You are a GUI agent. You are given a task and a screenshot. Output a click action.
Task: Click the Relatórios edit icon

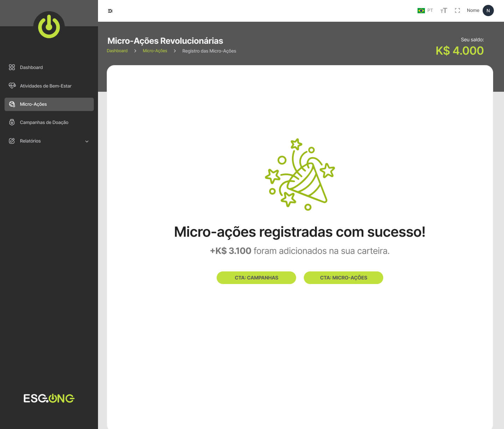pos(12,141)
